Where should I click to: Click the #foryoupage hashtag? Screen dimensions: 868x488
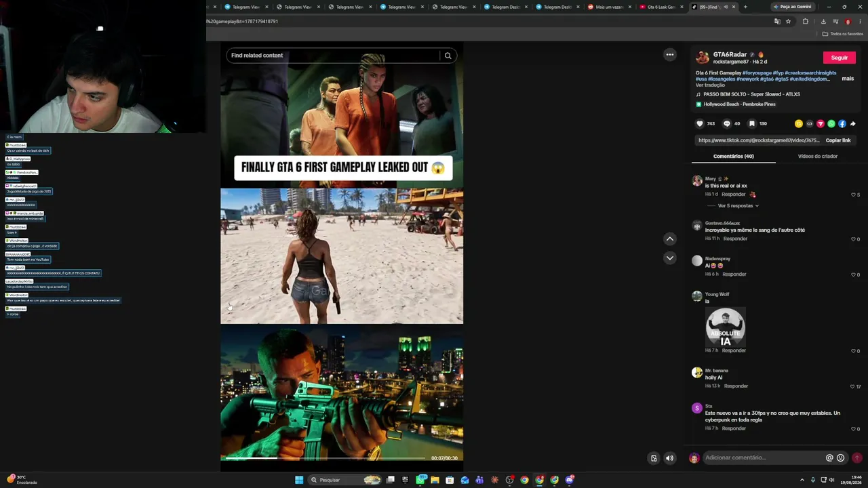coord(757,73)
